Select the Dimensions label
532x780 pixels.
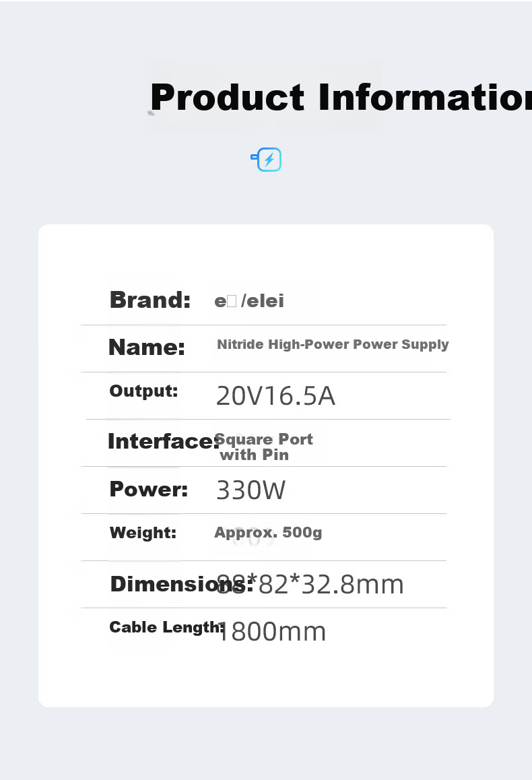tap(181, 584)
